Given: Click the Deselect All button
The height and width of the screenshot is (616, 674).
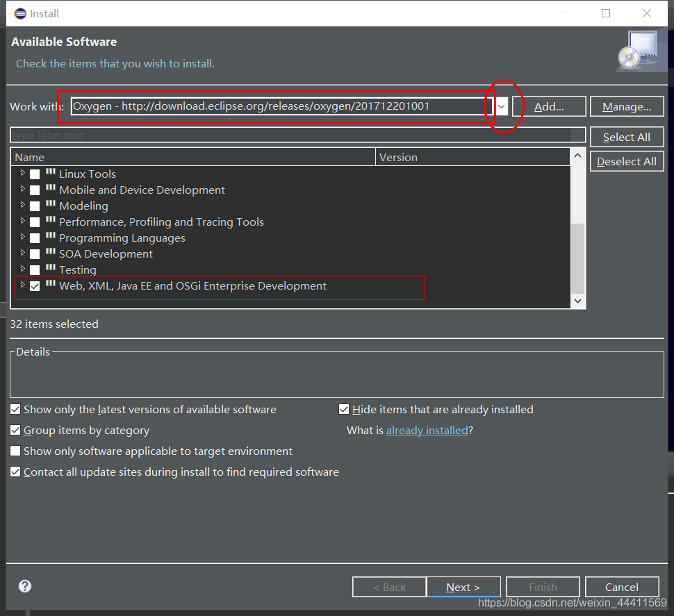Looking at the screenshot, I should (x=627, y=162).
